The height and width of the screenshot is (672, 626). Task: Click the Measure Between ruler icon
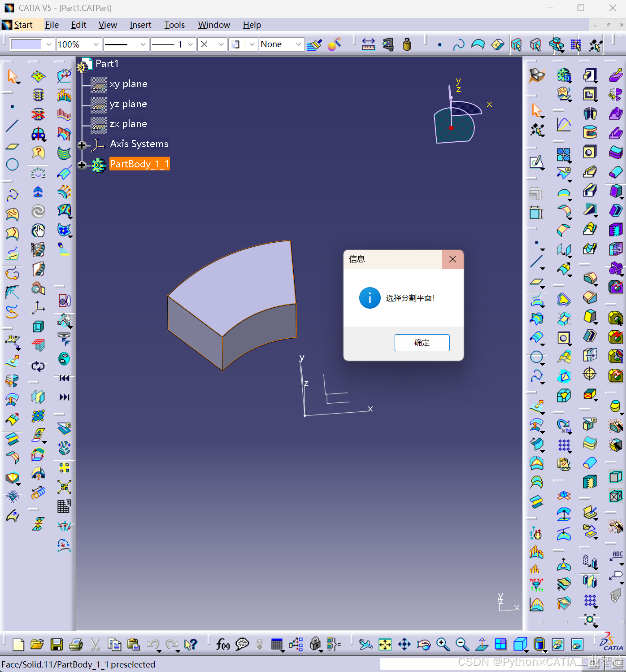pyautogui.click(x=368, y=44)
